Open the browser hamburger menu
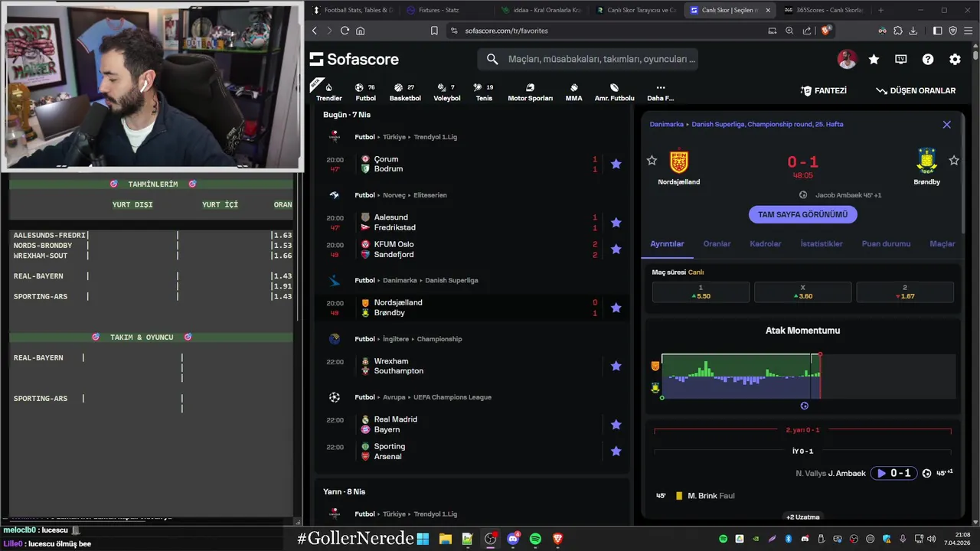This screenshot has width=980, height=551. (968, 31)
